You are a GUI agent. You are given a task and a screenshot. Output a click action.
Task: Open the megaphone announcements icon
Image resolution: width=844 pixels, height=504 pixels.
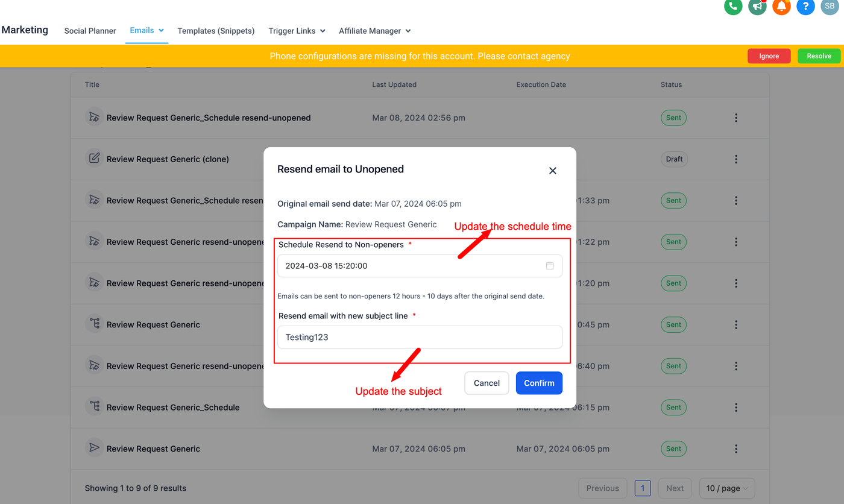pos(757,7)
